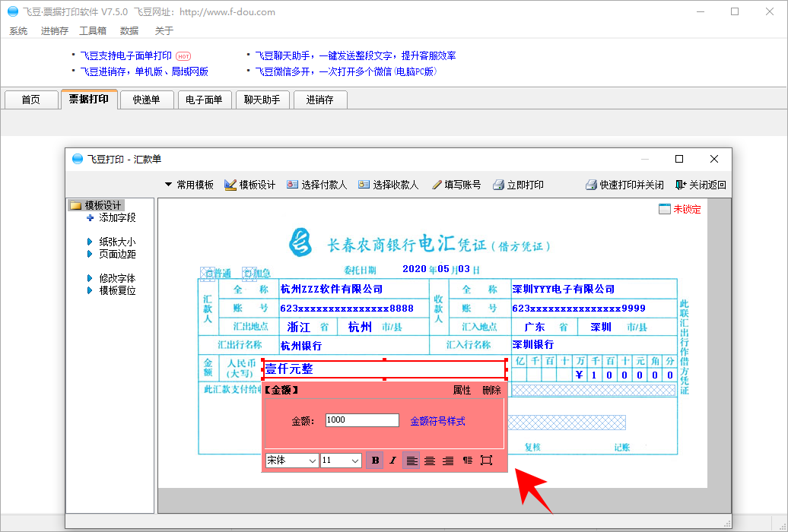The height and width of the screenshot is (532, 788).
Task: Open the 工具箱 menu
Action: tap(93, 30)
